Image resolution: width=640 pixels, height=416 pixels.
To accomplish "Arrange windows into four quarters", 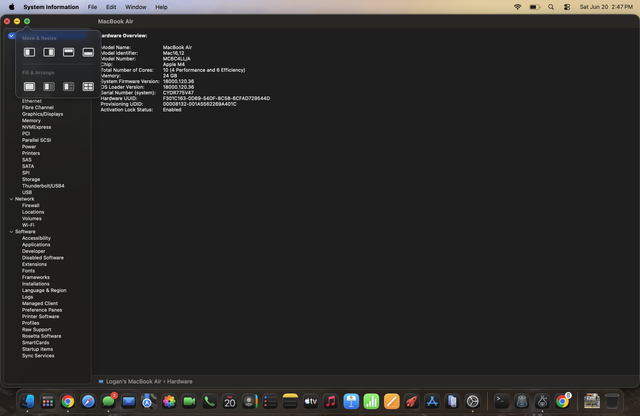I will point(88,87).
